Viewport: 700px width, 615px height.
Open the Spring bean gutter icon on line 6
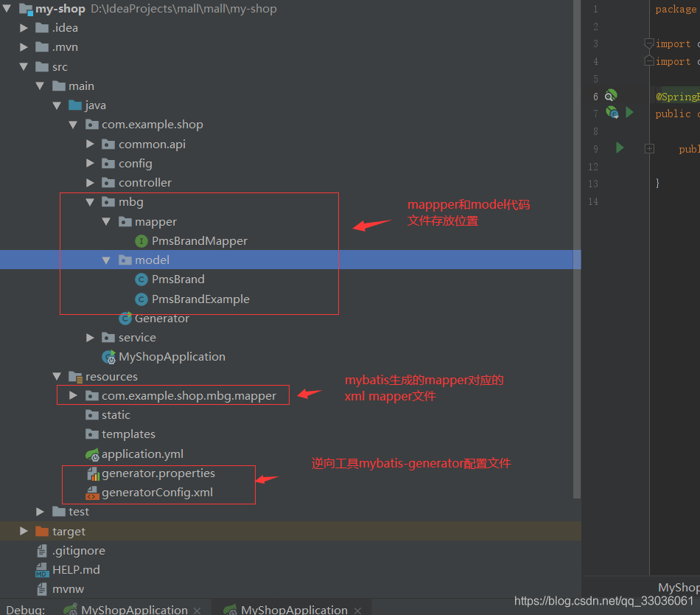click(x=610, y=95)
